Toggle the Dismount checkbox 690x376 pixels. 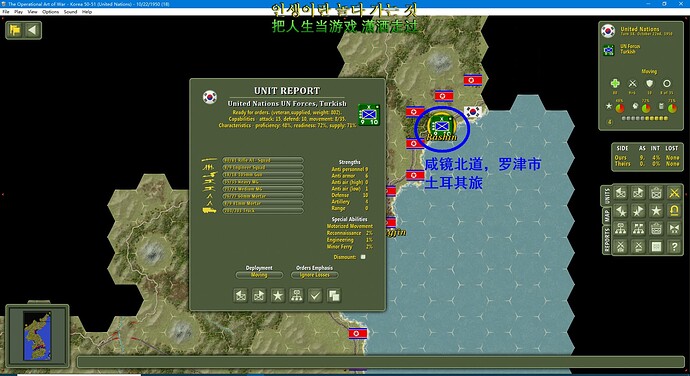tap(363, 257)
